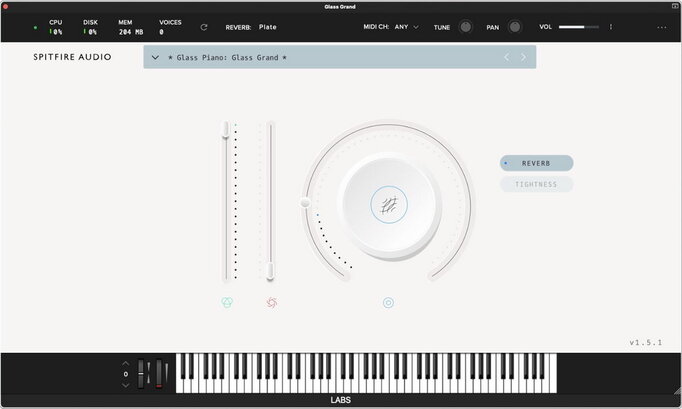
Task: Click the teal expression icon below the left slider
Action: pyautogui.click(x=227, y=302)
